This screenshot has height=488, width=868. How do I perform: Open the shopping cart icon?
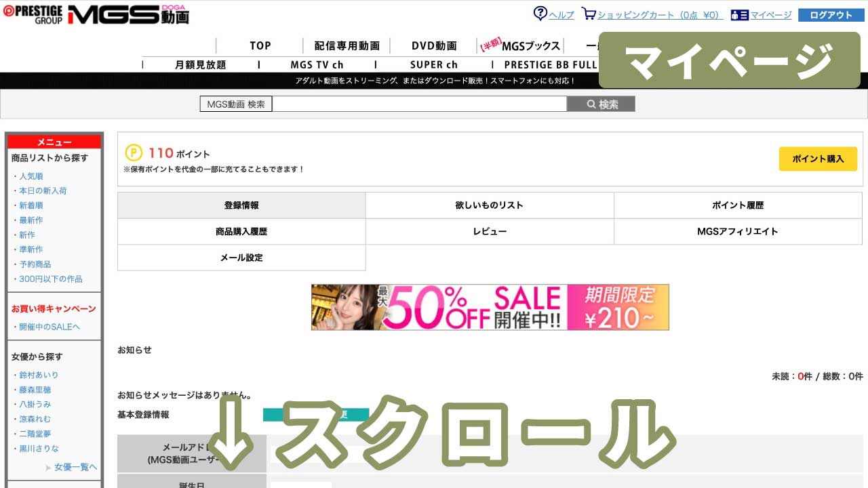click(x=589, y=14)
